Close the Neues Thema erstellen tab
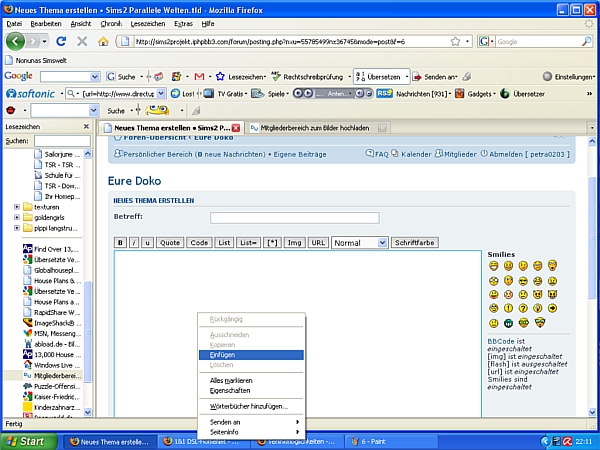The image size is (600, 450). pos(236,128)
